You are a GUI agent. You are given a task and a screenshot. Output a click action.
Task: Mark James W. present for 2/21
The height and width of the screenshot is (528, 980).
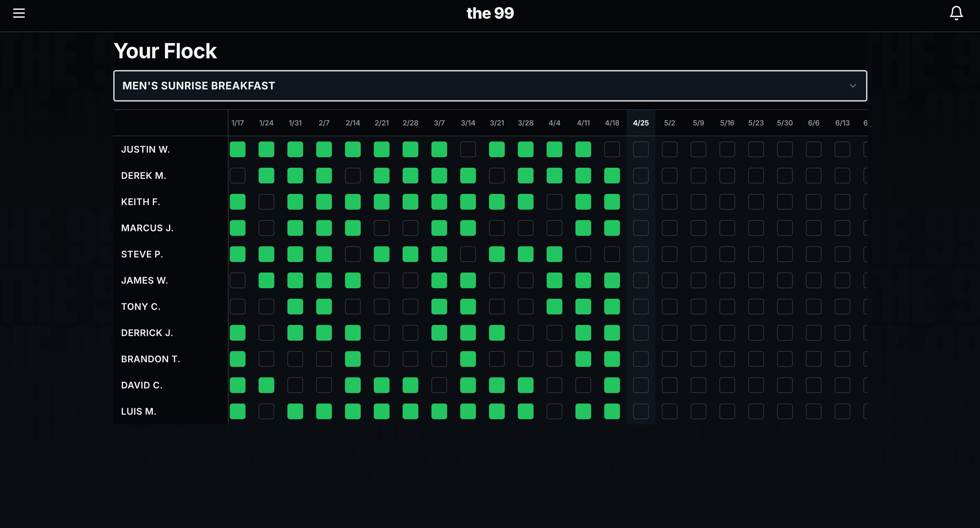(382, 280)
